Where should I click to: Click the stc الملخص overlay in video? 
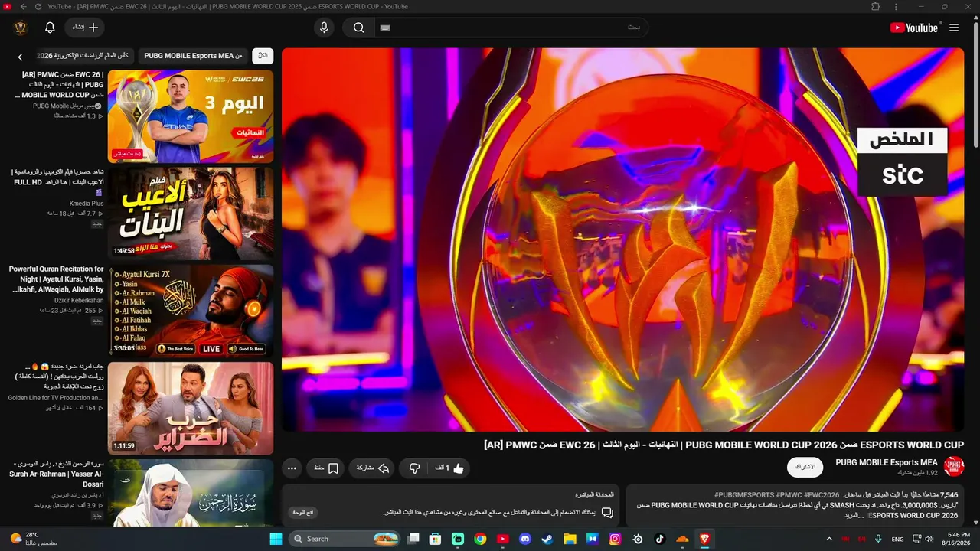point(903,161)
